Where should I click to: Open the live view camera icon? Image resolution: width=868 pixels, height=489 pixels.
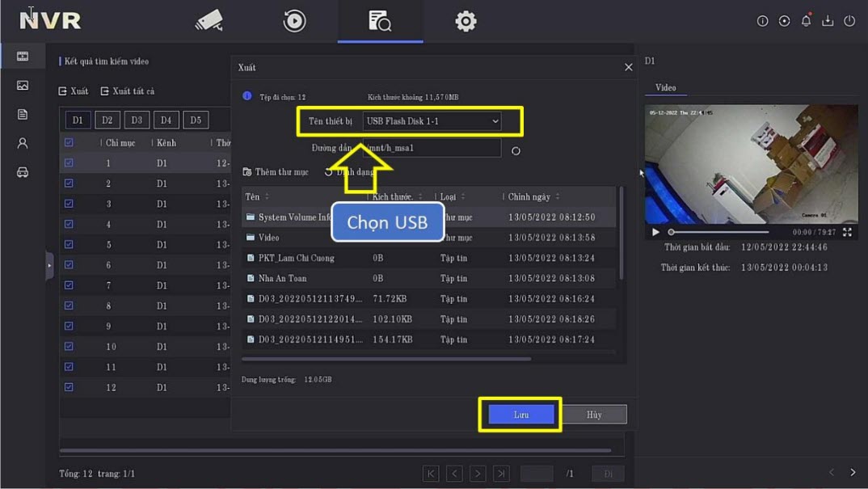tap(209, 21)
